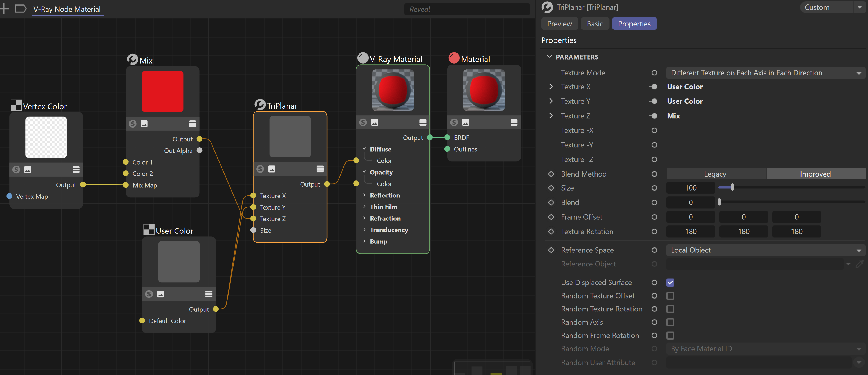Click the Size value field showing 100

pos(690,188)
